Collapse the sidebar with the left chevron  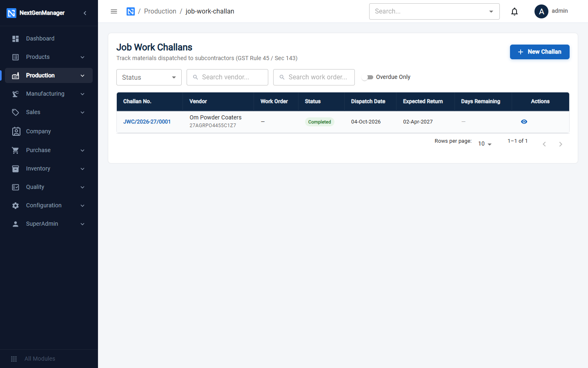[x=85, y=13]
